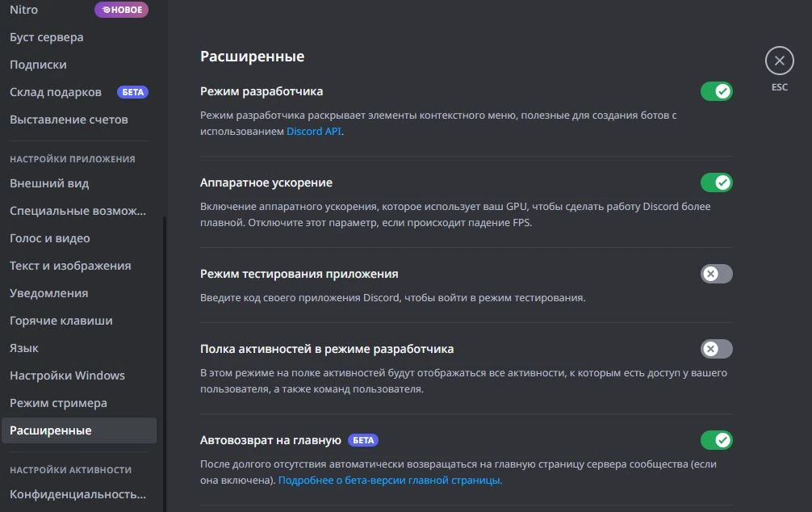Turn off Аппаратное ускорение switch
Viewport: 812px width, 512px height.
click(x=716, y=183)
